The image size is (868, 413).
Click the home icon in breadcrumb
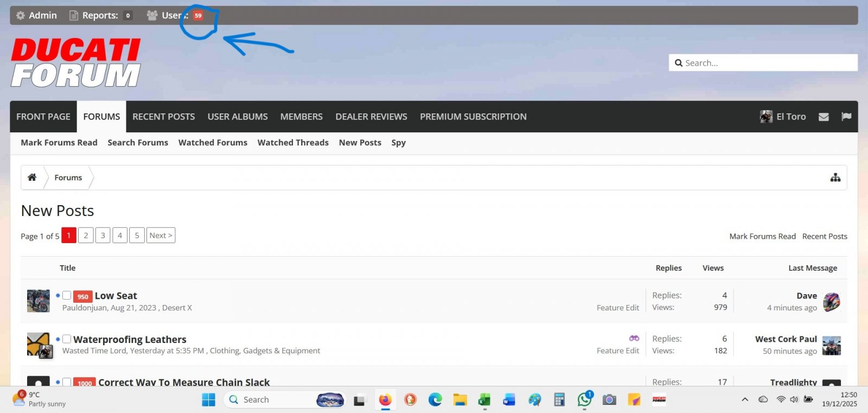[x=32, y=177]
